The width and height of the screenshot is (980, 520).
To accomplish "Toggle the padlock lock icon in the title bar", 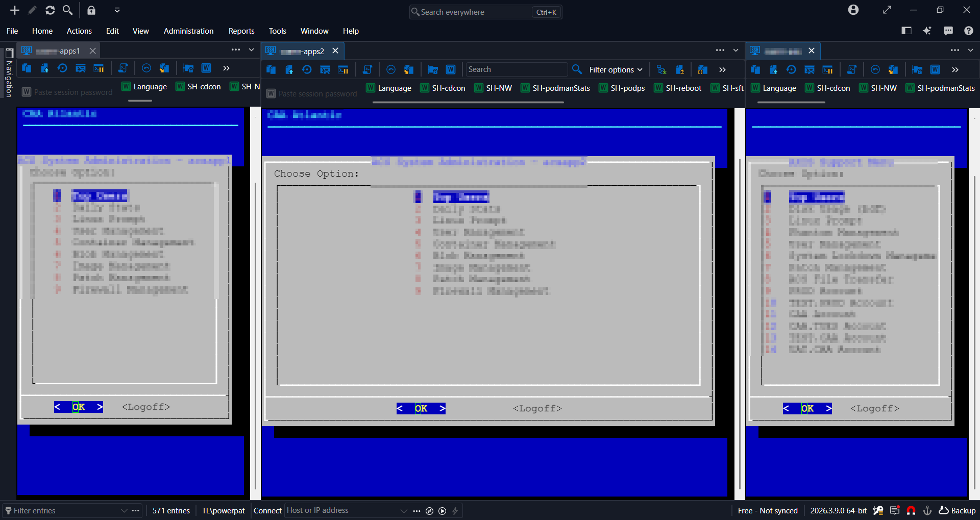I will [x=91, y=10].
